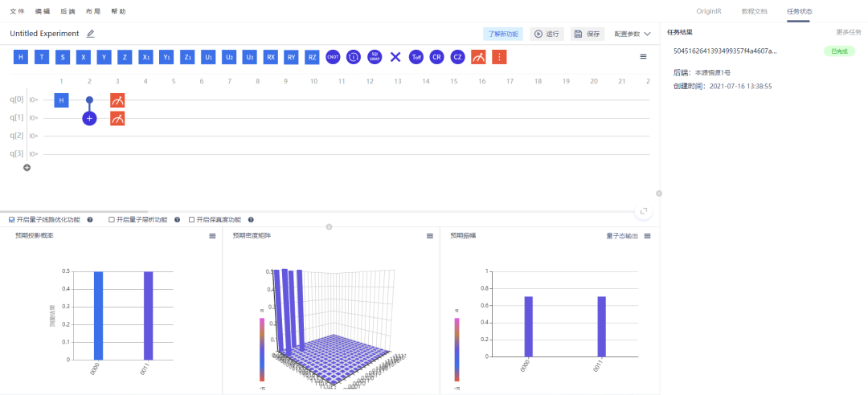Click the CNOT target on q[1] line
This screenshot has width=868, height=395.
90,118
